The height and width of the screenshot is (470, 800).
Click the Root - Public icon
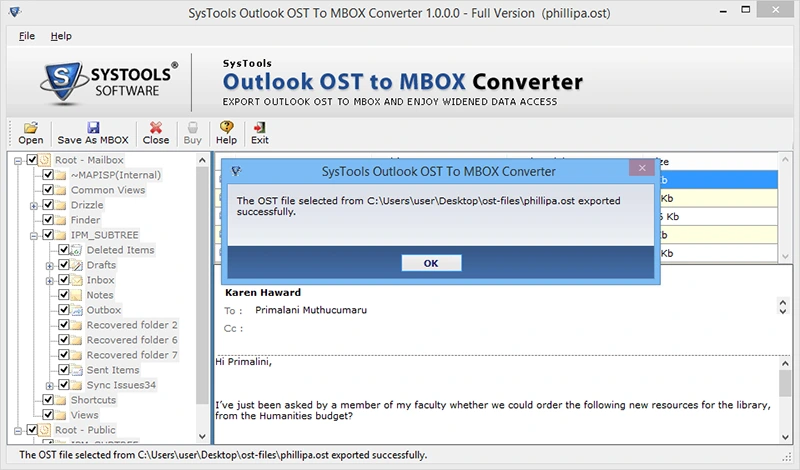tap(45, 430)
